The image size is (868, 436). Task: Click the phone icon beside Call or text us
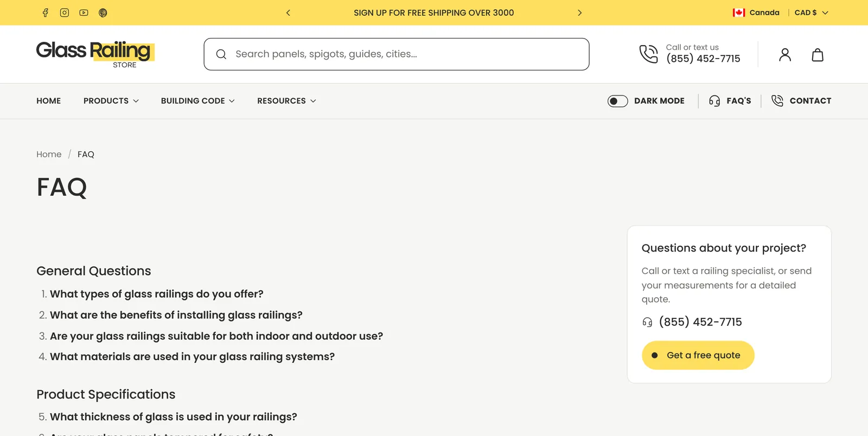pyautogui.click(x=648, y=54)
